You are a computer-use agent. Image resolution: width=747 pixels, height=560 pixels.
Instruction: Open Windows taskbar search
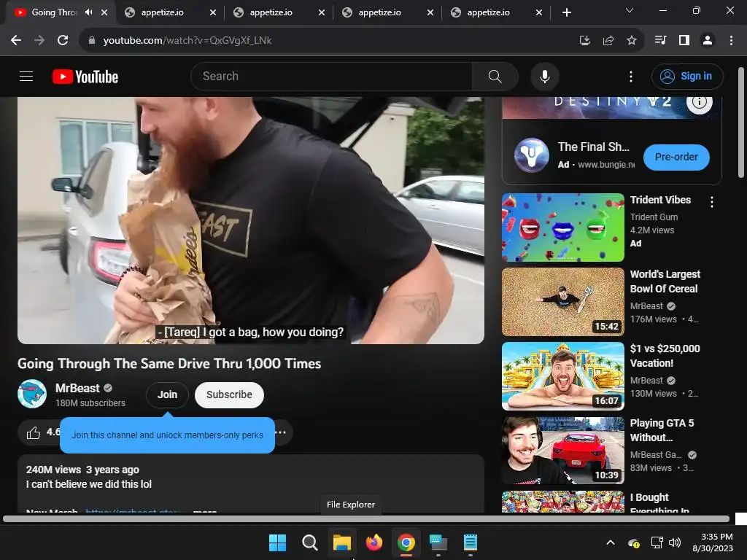click(309, 542)
